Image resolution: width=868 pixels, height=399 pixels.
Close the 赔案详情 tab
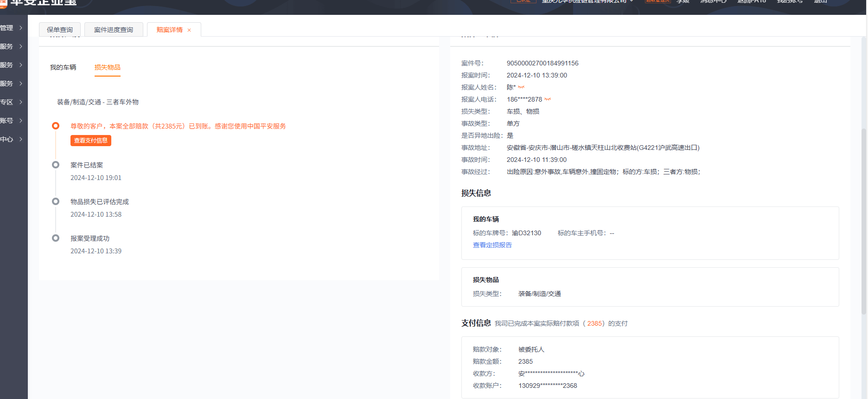point(189,30)
